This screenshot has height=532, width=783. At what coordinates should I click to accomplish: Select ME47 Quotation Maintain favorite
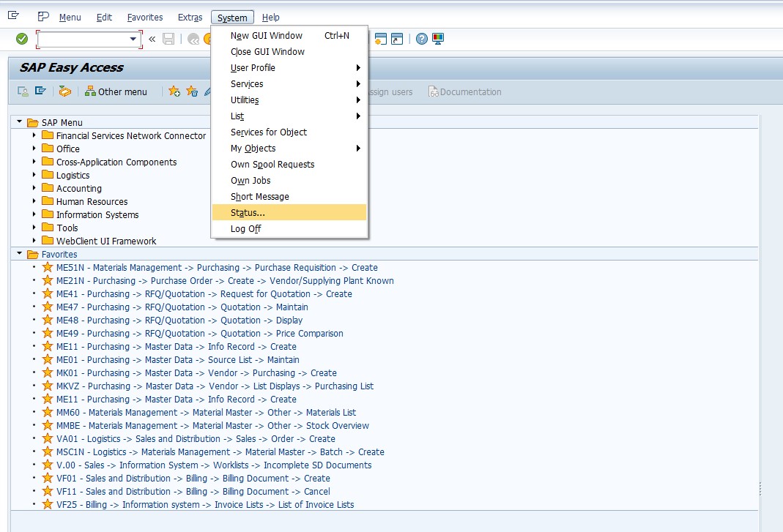click(x=182, y=307)
